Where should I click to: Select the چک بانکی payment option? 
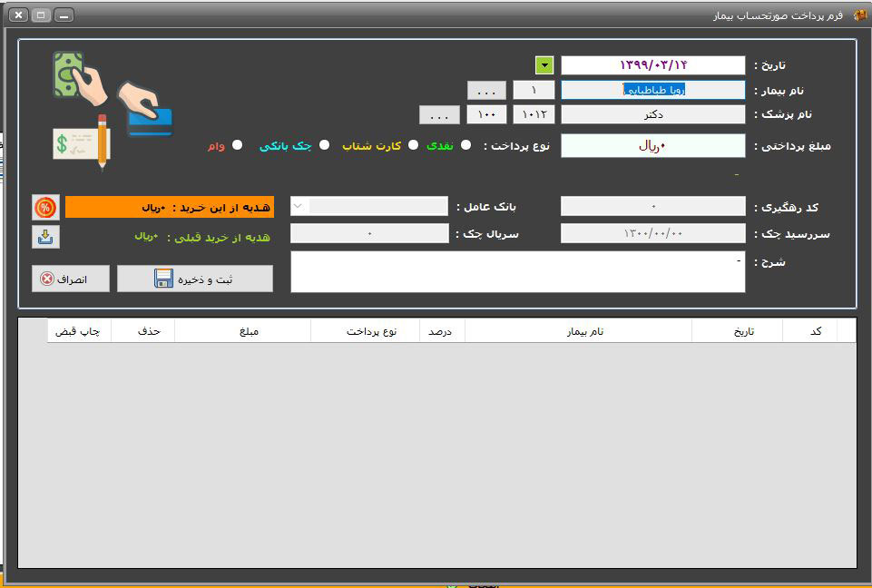[x=324, y=145]
